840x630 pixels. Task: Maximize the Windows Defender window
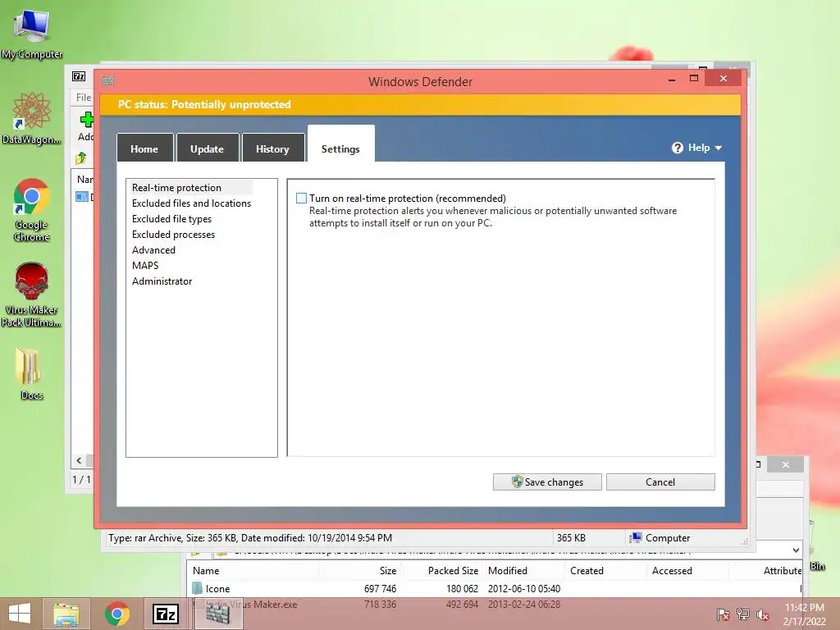point(694,79)
